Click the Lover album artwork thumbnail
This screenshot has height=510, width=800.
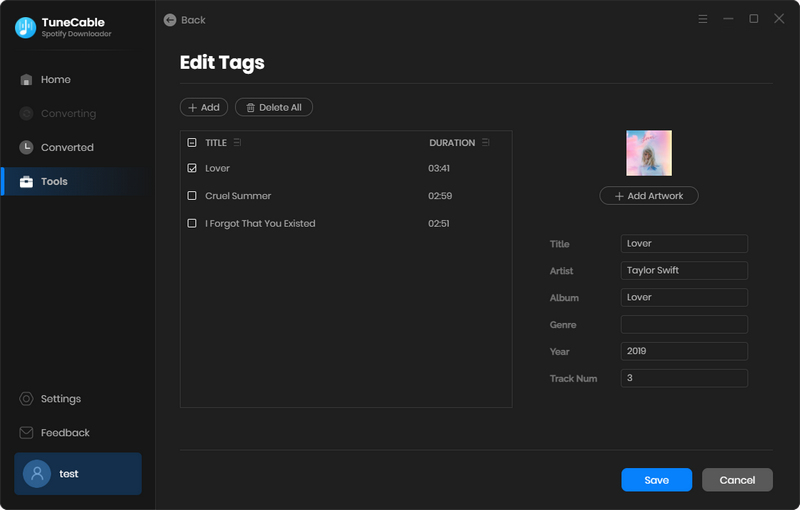tap(649, 153)
